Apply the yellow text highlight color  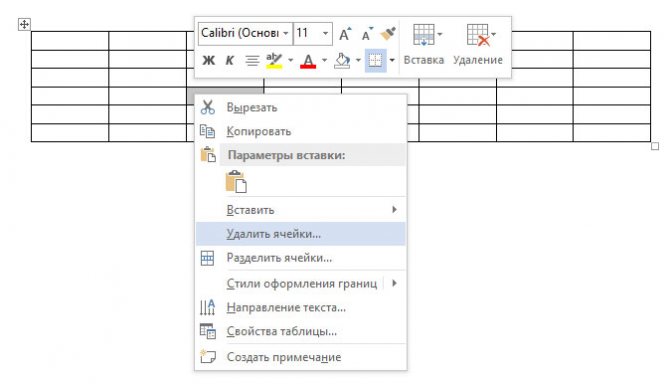(274, 61)
